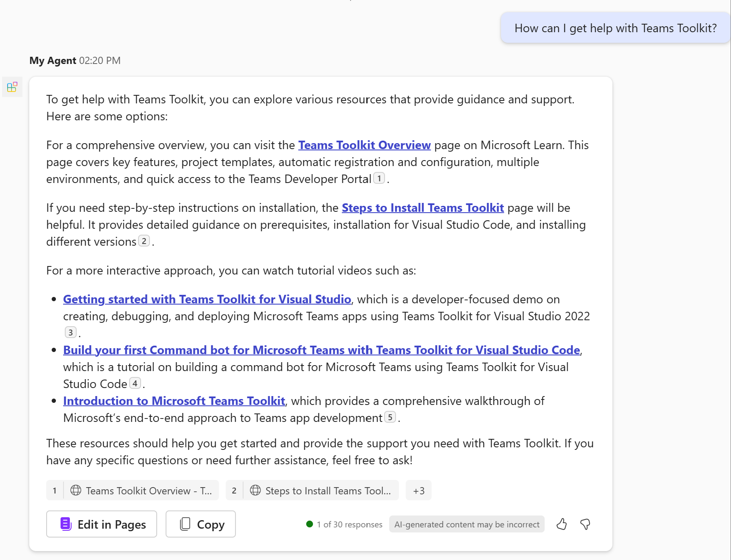
Task: Click the 02:20 PM timestamp
Action: [100, 61]
